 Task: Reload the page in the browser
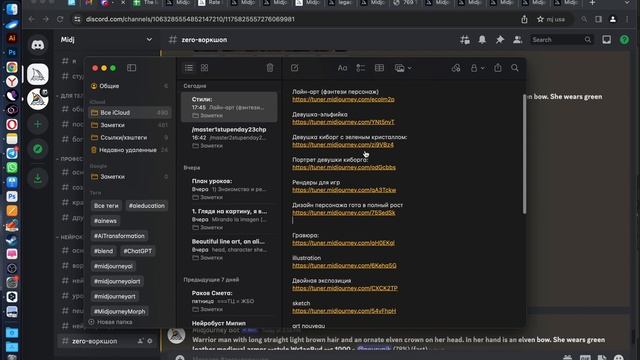point(60,19)
